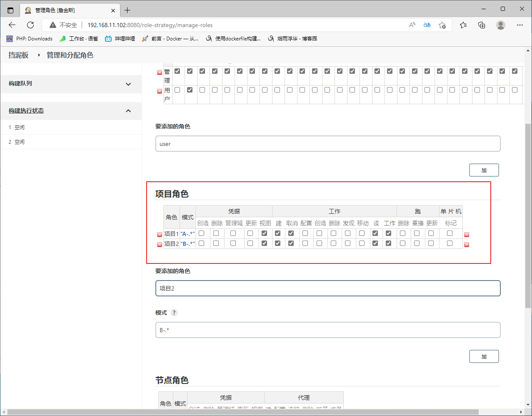Open the 使用dockerfile构建 bookmark
Screen dimensions: 532x416
pos(233,39)
